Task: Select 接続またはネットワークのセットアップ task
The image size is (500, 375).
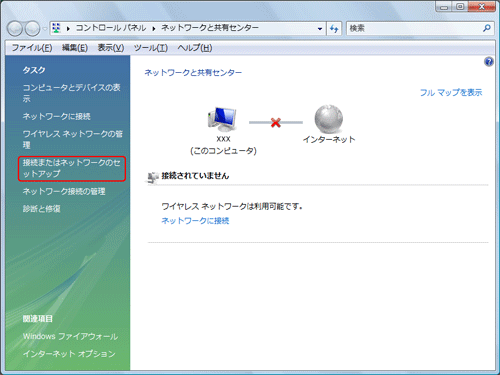Action: click(72, 169)
